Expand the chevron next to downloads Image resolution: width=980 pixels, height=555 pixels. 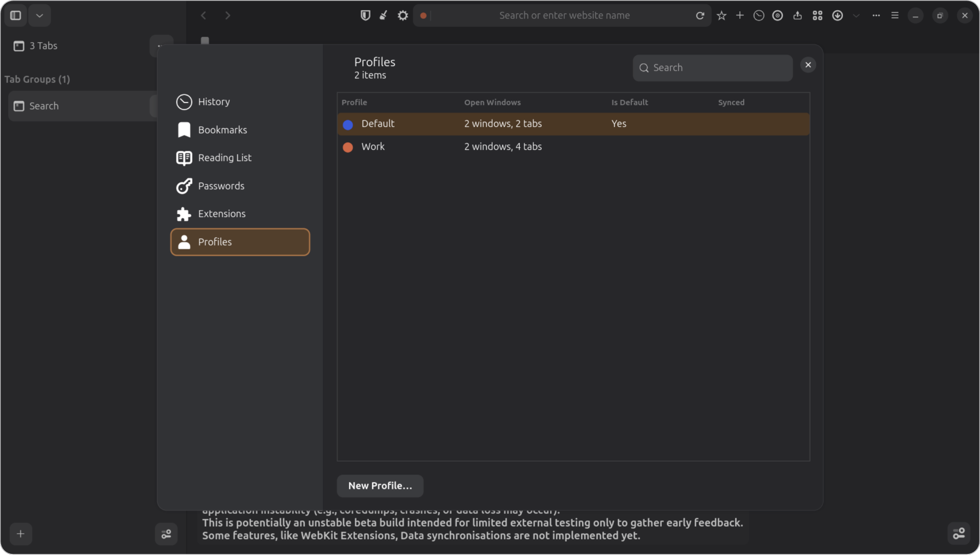[856, 15]
